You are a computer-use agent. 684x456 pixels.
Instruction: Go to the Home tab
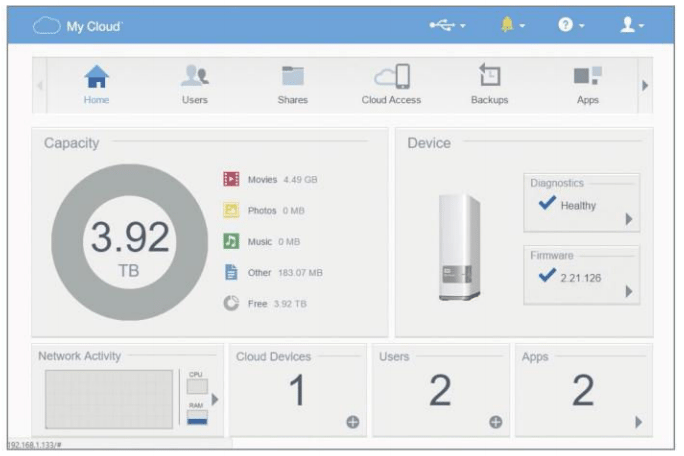(x=96, y=85)
